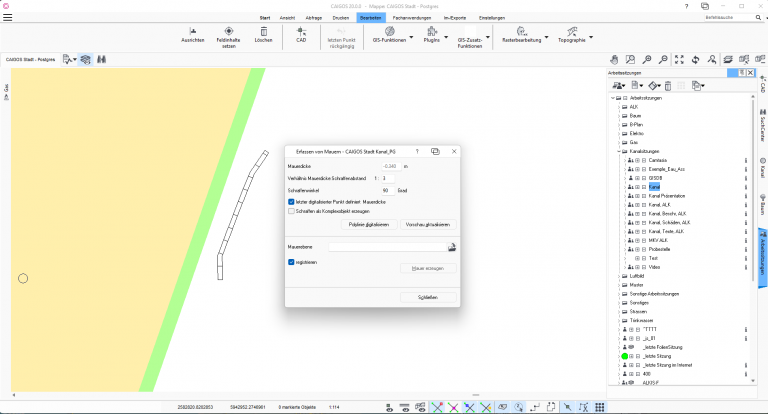Screen dimensions: 768x414
Task: Toggle 'letzter digitalisierter Punkt definiert Mauerdicke' checkbox
Action: (x=291, y=202)
